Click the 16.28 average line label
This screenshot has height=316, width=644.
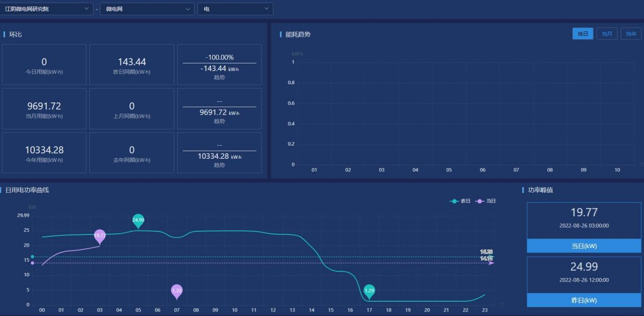pyautogui.click(x=486, y=252)
